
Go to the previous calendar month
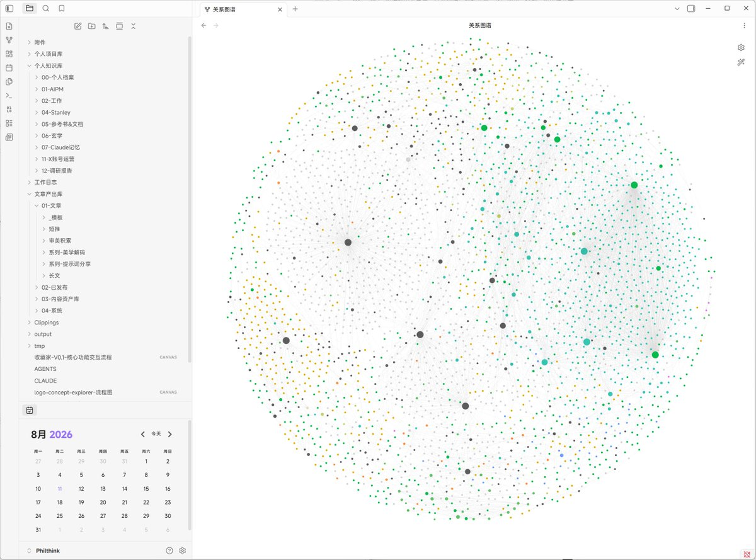(x=143, y=434)
